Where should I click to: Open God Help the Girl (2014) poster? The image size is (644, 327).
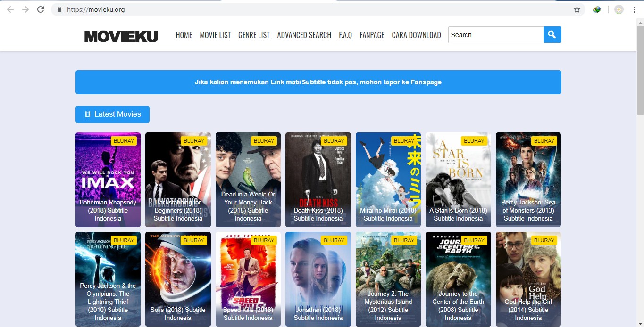click(528, 279)
